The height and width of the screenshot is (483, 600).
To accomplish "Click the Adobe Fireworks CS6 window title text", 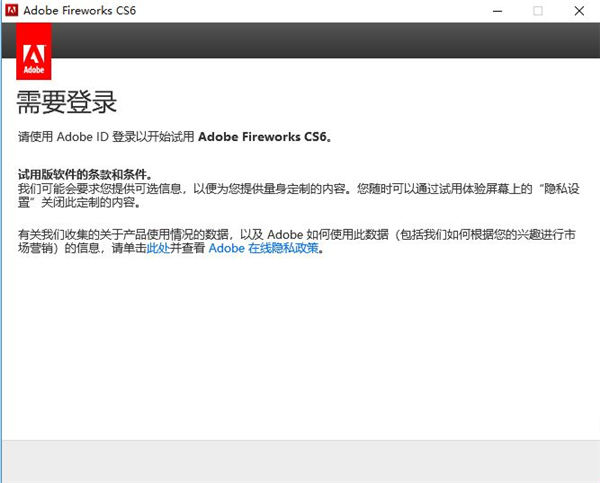I will 80,10.
